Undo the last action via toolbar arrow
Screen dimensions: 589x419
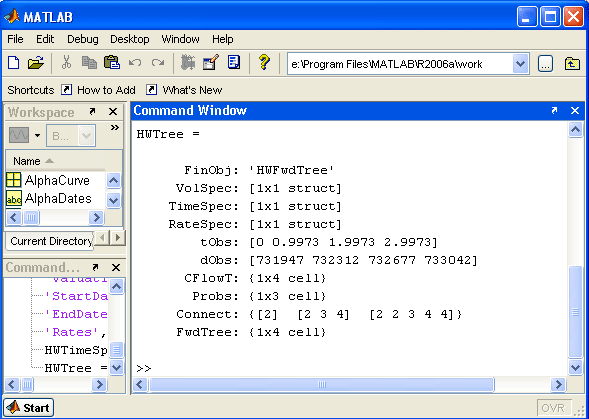point(135,63)
